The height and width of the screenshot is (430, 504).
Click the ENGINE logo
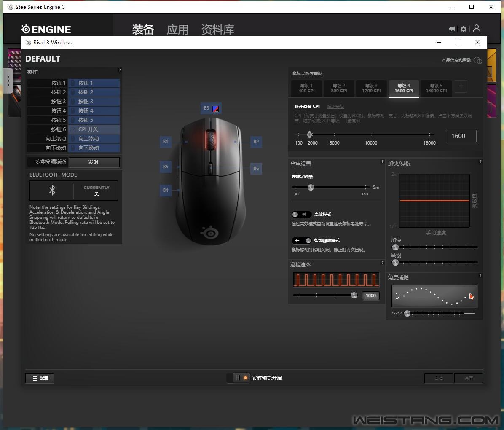(x=46, y=29)
